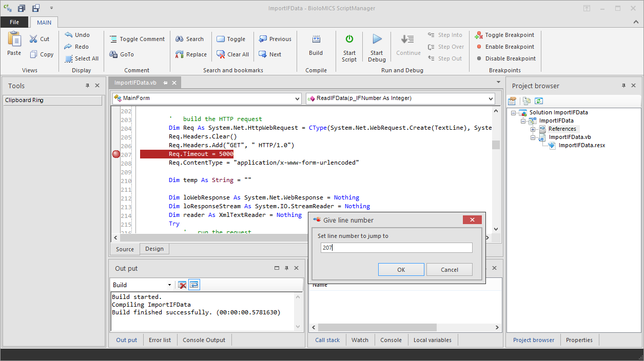Open the File menu
The height and width of the screenshot is (361, 644).
pos(14,22)
